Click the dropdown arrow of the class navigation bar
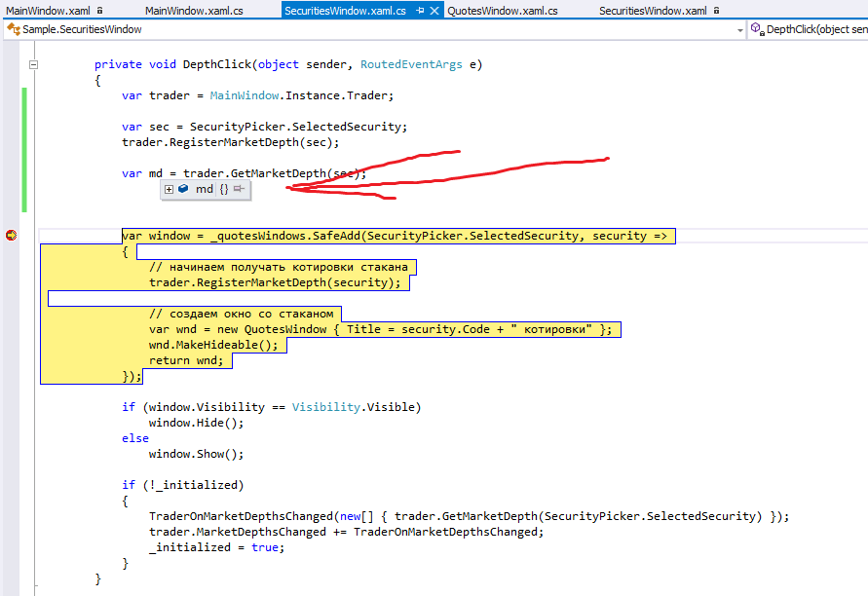 point(740,30)
